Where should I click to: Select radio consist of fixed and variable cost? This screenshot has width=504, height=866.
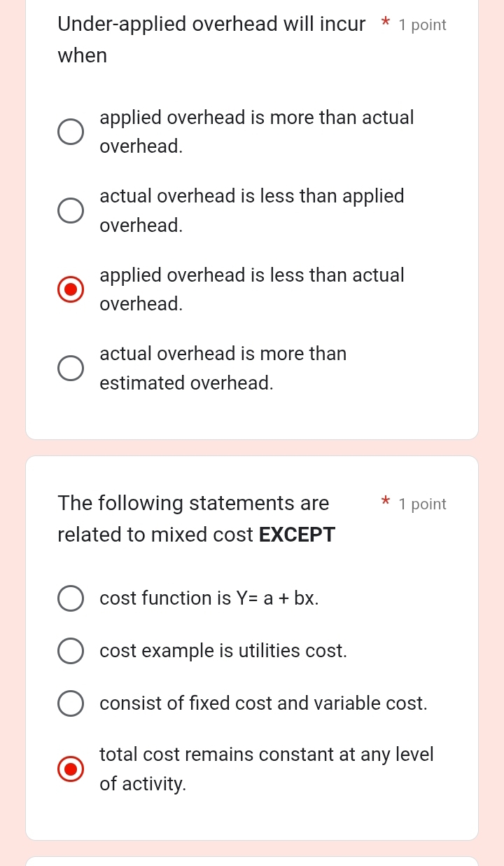[70, 703]
